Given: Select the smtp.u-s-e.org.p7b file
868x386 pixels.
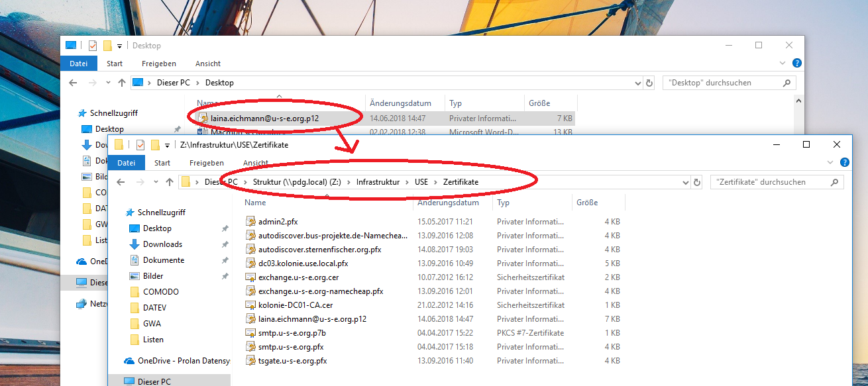Looking at the screenshot, I should click(292, 333).
